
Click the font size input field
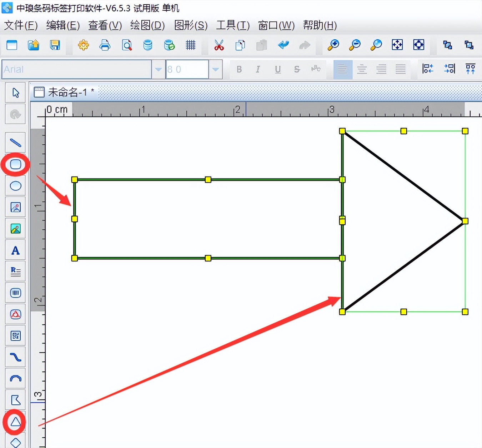pos(187,69)
